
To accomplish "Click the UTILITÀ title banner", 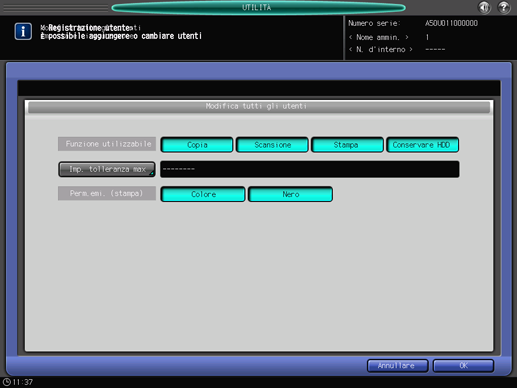I will click(x=258, y=7).
